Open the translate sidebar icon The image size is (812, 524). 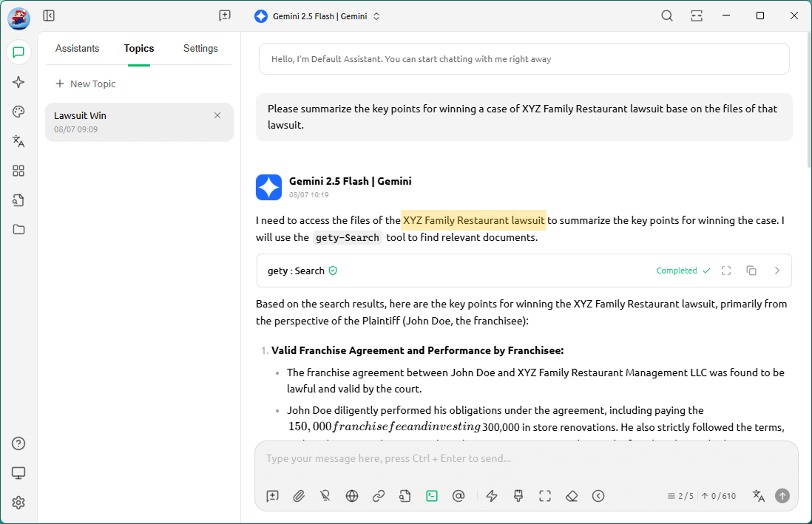[x=18, y=141]
